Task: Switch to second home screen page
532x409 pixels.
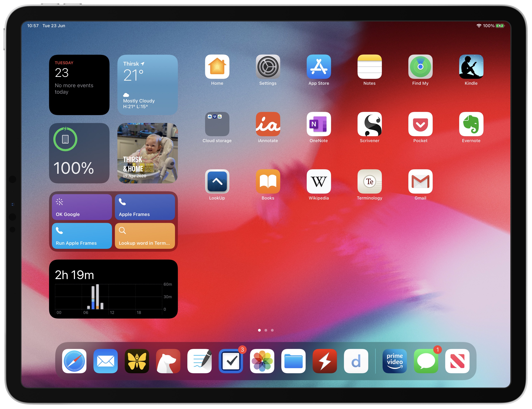Action: pos(267,330)
